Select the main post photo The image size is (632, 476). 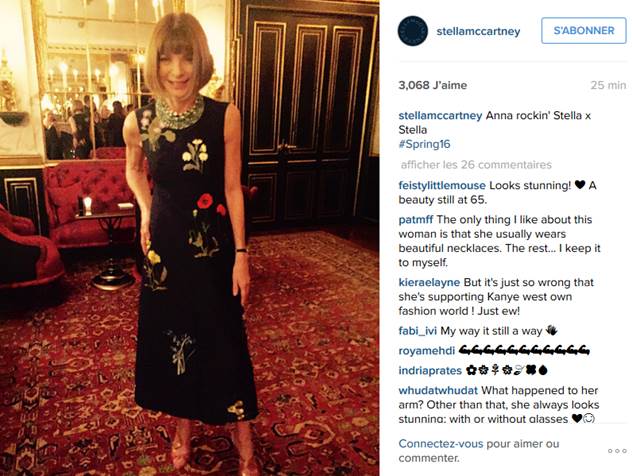coord(189,238)
